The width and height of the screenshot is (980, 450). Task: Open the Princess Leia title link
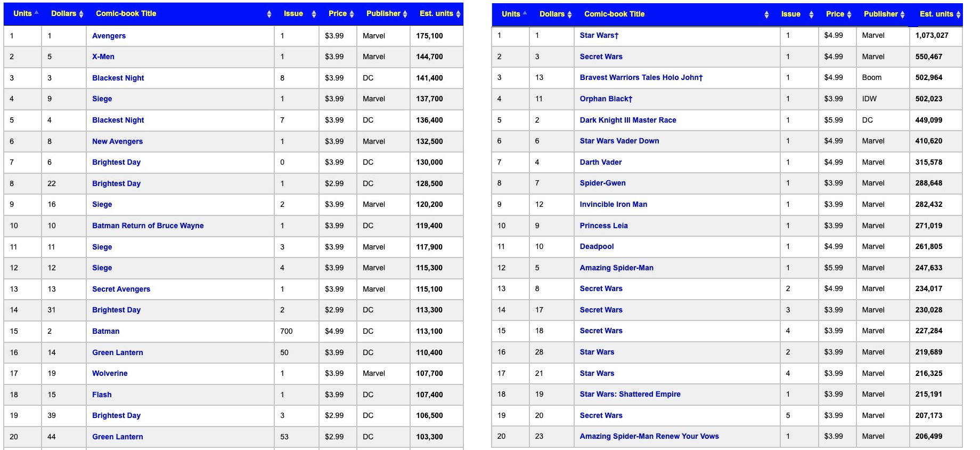click(603, 226)
